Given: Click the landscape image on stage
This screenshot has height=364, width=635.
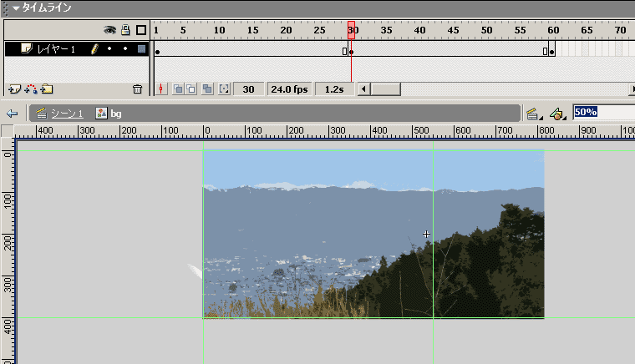Looking at the screenshot, I should [373, 234].
